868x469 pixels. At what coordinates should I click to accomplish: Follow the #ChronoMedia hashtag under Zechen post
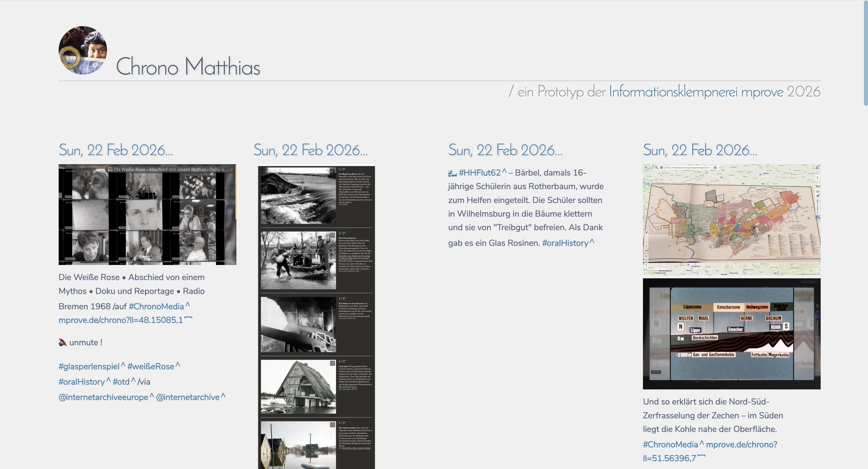pyautogui.click(x=673, y=444)
